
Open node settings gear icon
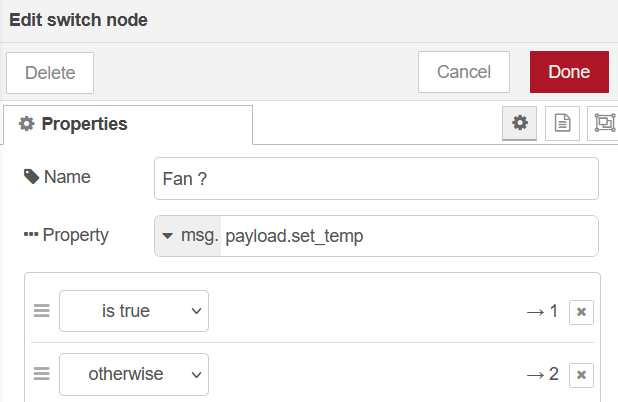coord(519,123)
